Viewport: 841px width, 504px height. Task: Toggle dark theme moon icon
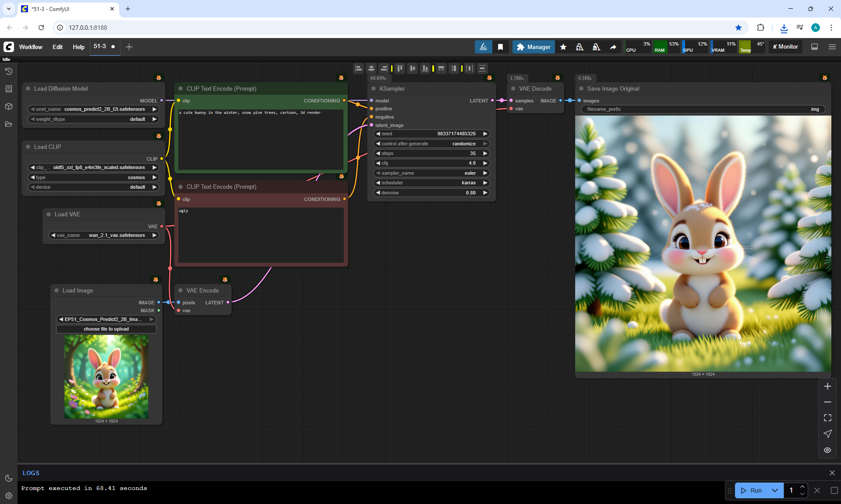[x=8, y=478]
